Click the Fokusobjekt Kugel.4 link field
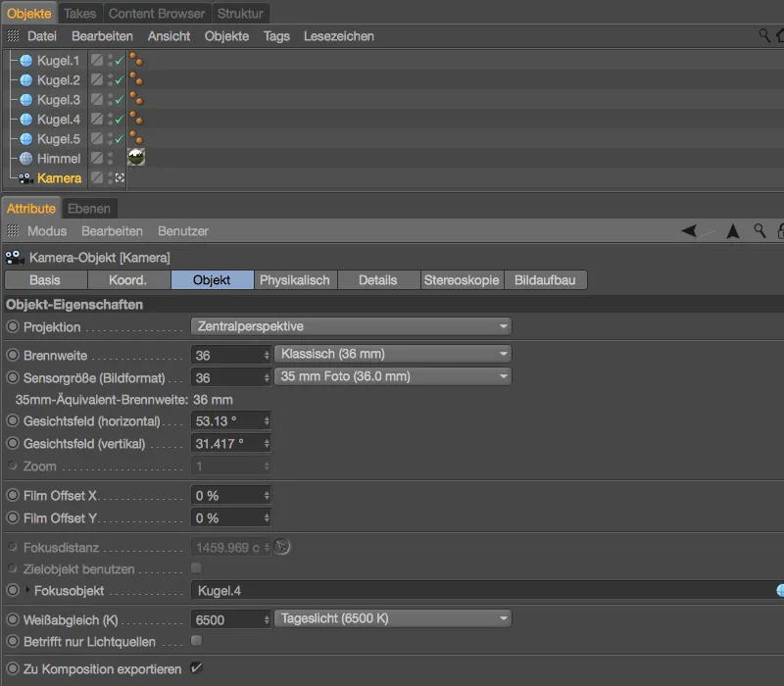This screenshot has width=784, height=686. tap(483, 591)
